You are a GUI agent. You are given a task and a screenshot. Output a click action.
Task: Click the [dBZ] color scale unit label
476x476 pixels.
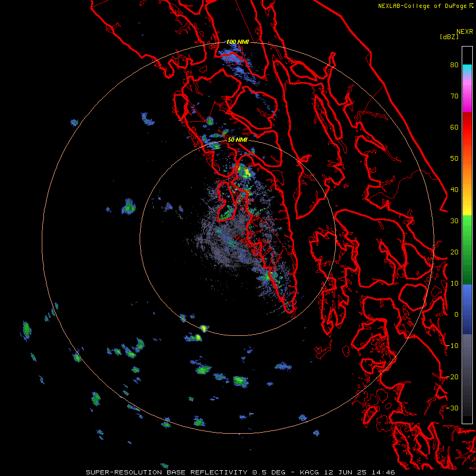click(x=449, y=37)
